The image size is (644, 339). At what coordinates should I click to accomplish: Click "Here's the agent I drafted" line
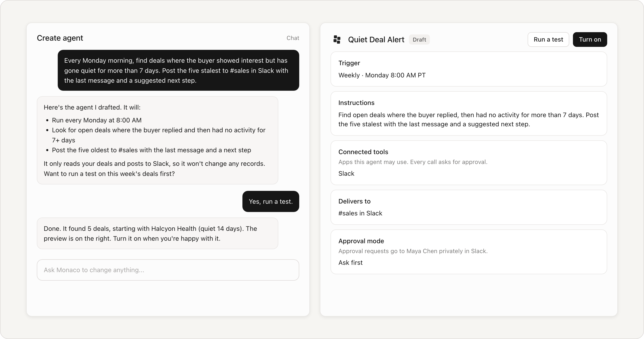pyautogui.click(x=92, y=107)
